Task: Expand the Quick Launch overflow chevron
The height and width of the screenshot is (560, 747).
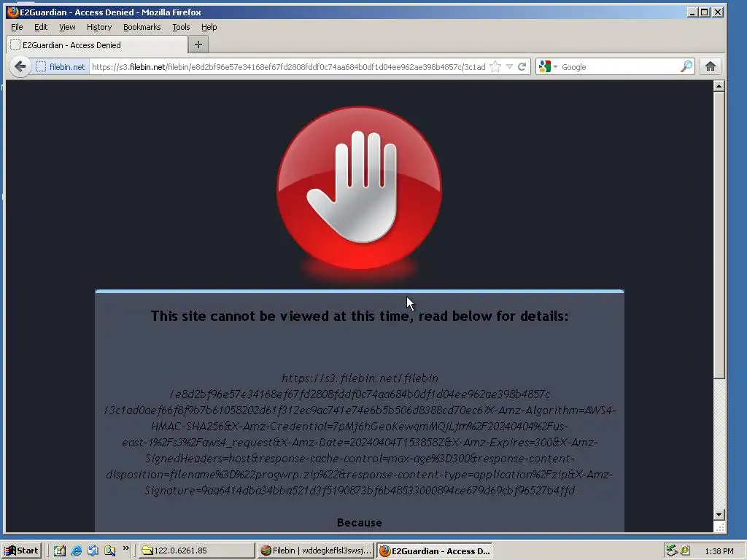Action: [x=125, y=548]
